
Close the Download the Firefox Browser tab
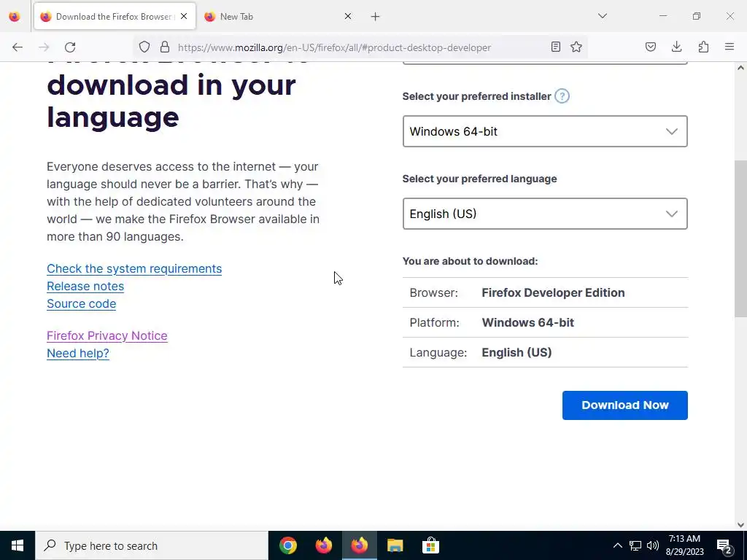point(184,16)
